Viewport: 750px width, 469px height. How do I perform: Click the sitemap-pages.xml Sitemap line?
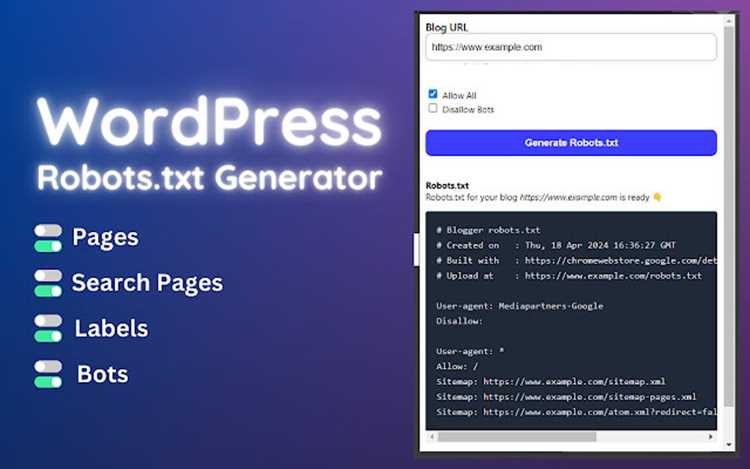coord(566,397)
